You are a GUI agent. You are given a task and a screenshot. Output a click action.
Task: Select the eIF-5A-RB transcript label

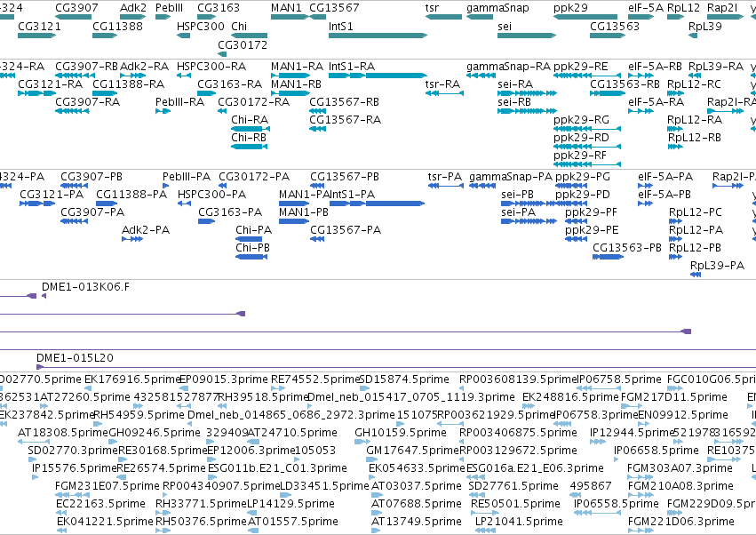point(655,66)
